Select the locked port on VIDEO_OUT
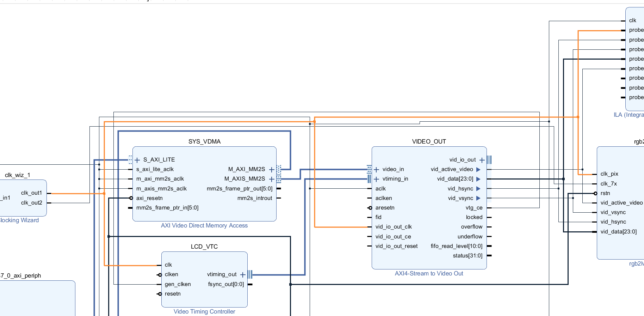The image size is (644, 316). tap(474, 217)
